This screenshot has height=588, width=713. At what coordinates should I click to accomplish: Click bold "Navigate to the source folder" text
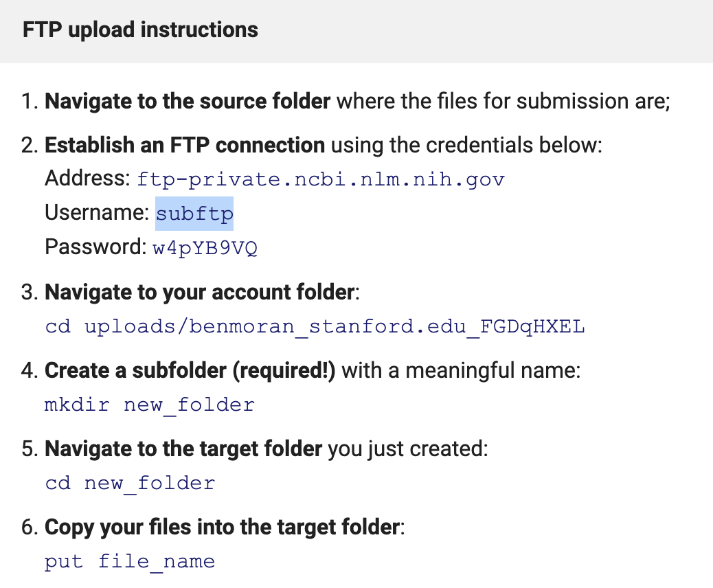[x=188, y=102]
